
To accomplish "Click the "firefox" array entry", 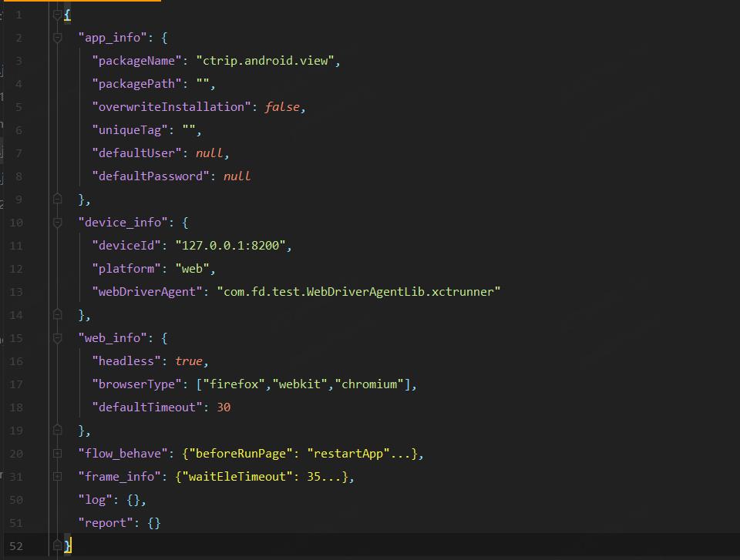I will pyautogui.click(x=234, y=384).
